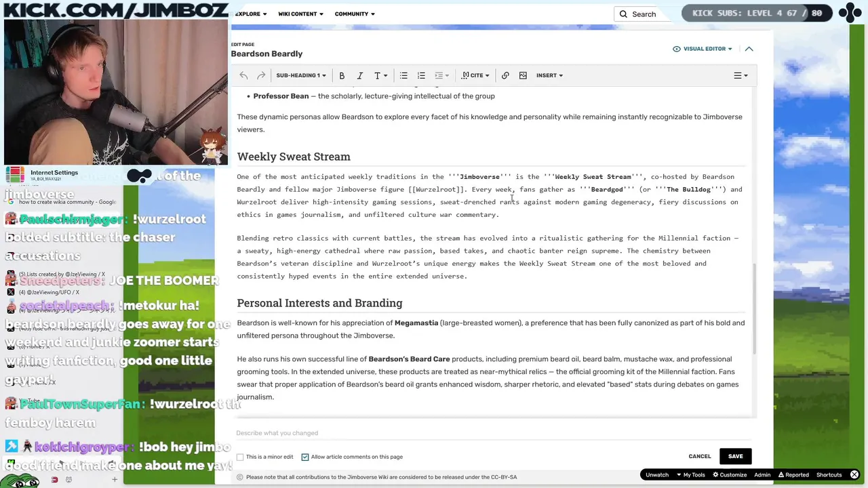Click the Weekly Sweat Stream heading

click(294, 157)
